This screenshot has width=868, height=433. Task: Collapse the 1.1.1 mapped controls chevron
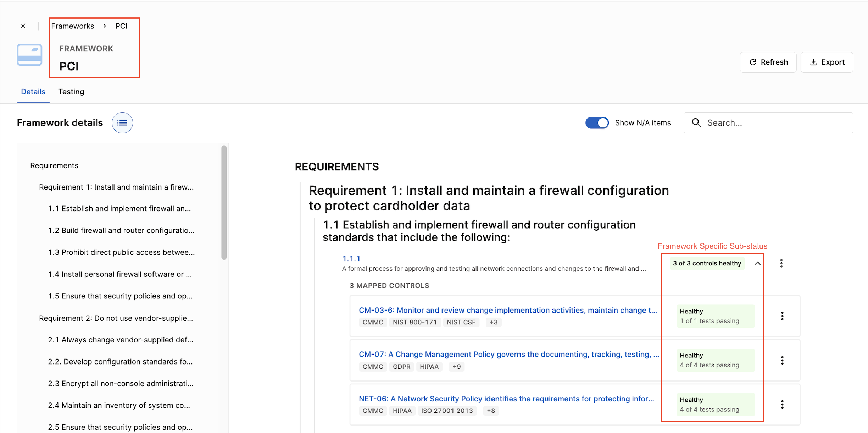click(x=758, y=263)
